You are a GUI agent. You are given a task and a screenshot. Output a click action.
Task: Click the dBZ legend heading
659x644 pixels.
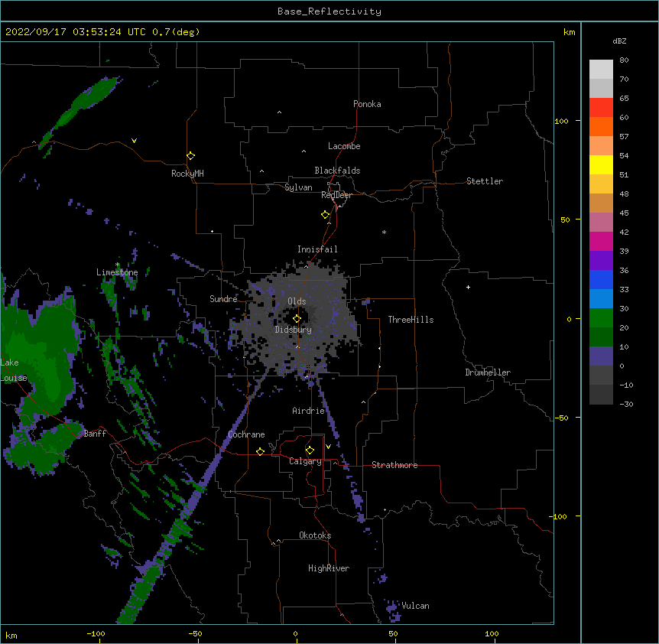coord(619,41)
